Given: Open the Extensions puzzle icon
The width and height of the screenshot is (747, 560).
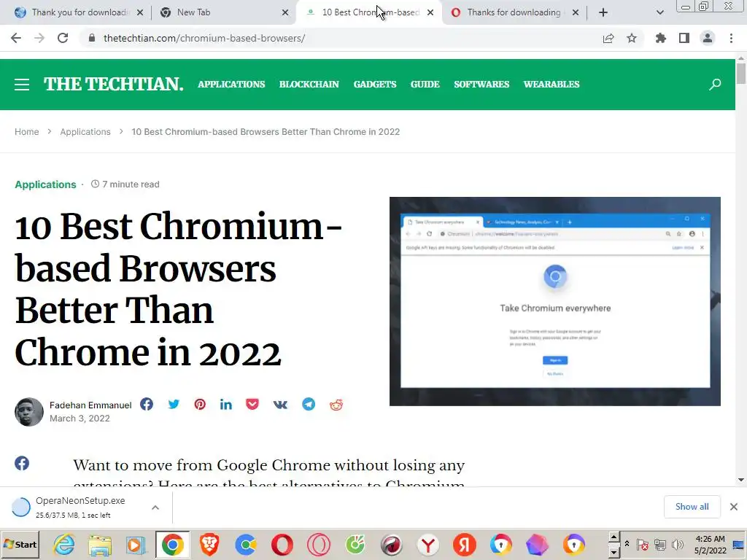Looking at the screenshot, I should 661,38.
